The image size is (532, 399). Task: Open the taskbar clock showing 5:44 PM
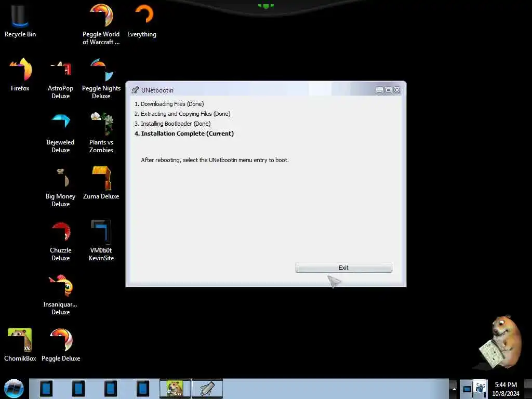click(506, 389)
